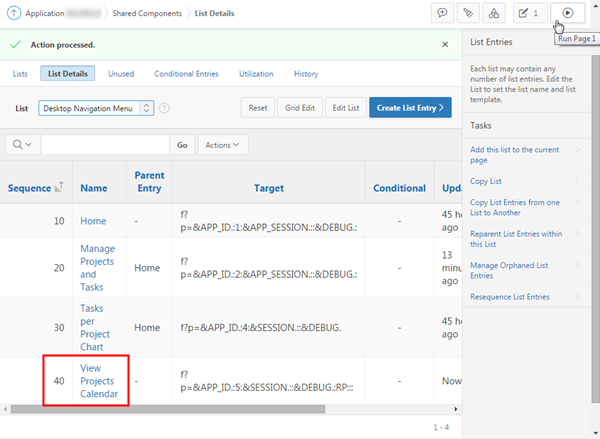Open the Home list entry
The height and width of the screenshot is (439, 600).
93,221
